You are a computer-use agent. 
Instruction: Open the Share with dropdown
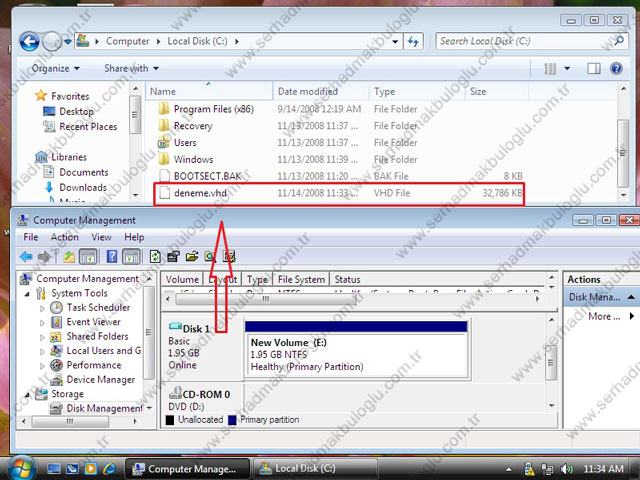[131, 68]
